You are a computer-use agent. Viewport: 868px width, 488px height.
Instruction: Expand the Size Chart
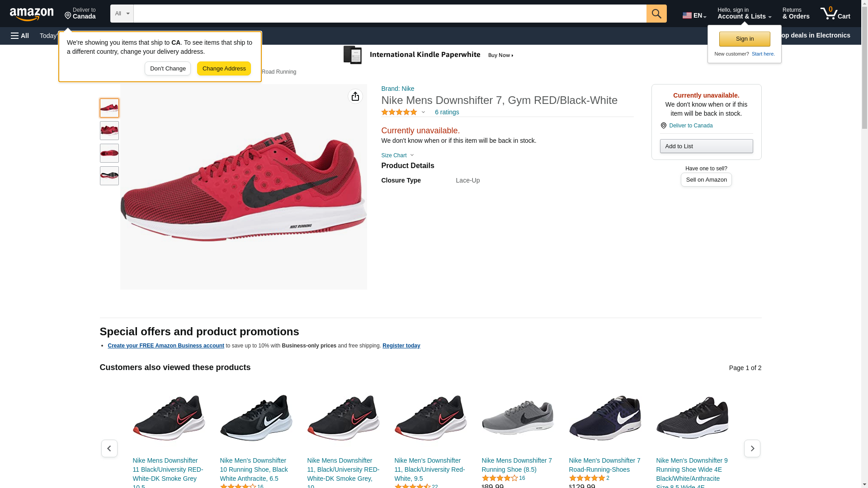point(397,155)
